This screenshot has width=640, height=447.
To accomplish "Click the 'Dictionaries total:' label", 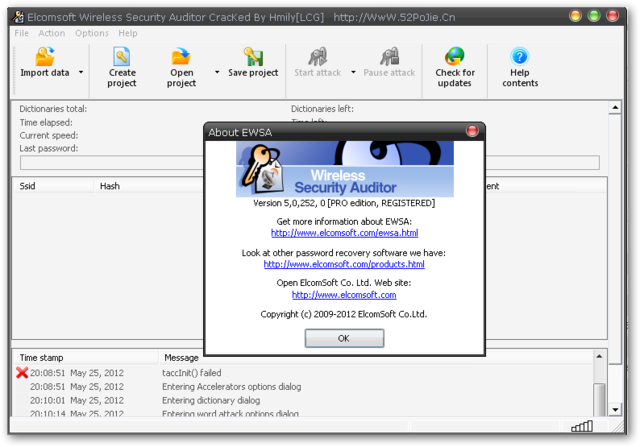I will (x=53, y=109).
